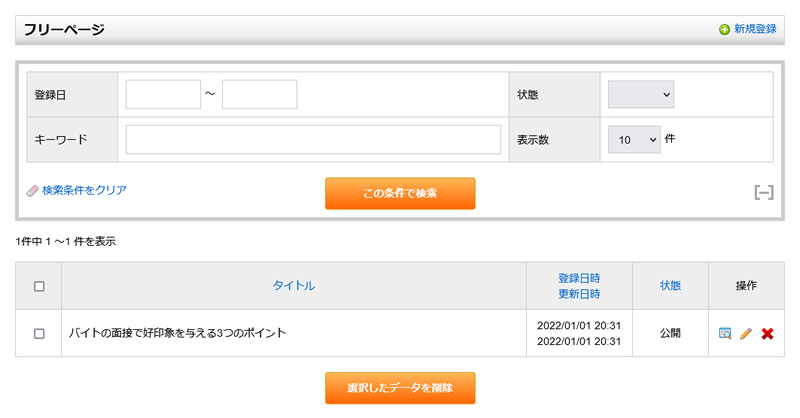Click the green plus New Registration icon

click(724, 30)
